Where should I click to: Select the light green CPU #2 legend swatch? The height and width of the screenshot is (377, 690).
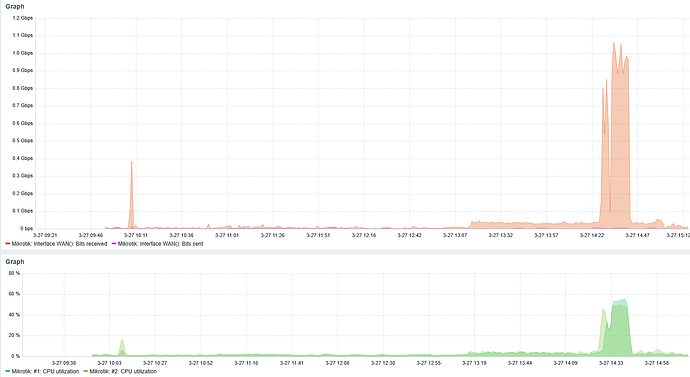(86, 371)
